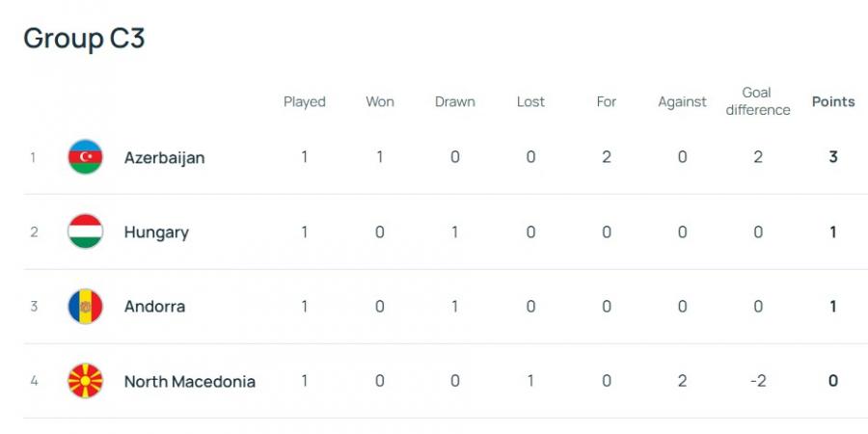This screenshot has height=434, width=868.
Task: Select the North Macedonia team name
Action: tap(189, 382)
